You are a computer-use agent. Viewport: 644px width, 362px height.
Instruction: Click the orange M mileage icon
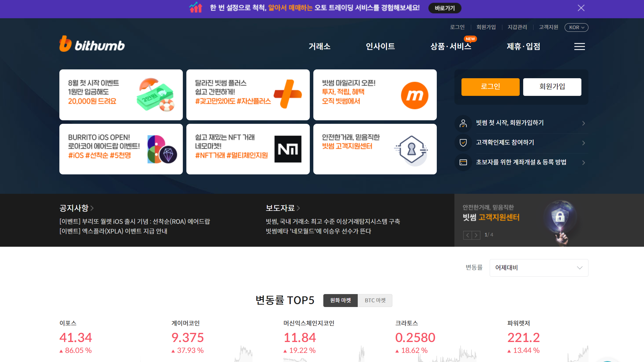[414, 95]
